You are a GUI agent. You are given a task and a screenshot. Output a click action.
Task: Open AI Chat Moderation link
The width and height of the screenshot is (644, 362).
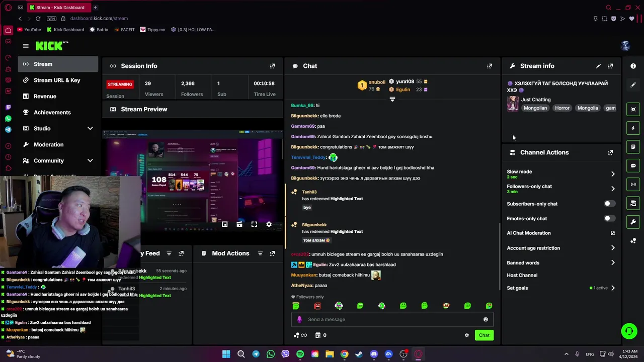(x=561, y=233)
